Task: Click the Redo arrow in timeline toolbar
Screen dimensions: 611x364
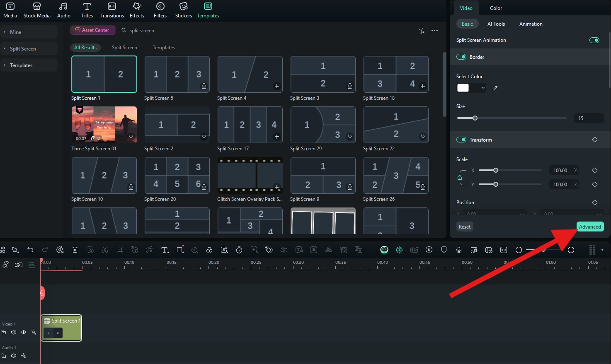Action: 45,250
